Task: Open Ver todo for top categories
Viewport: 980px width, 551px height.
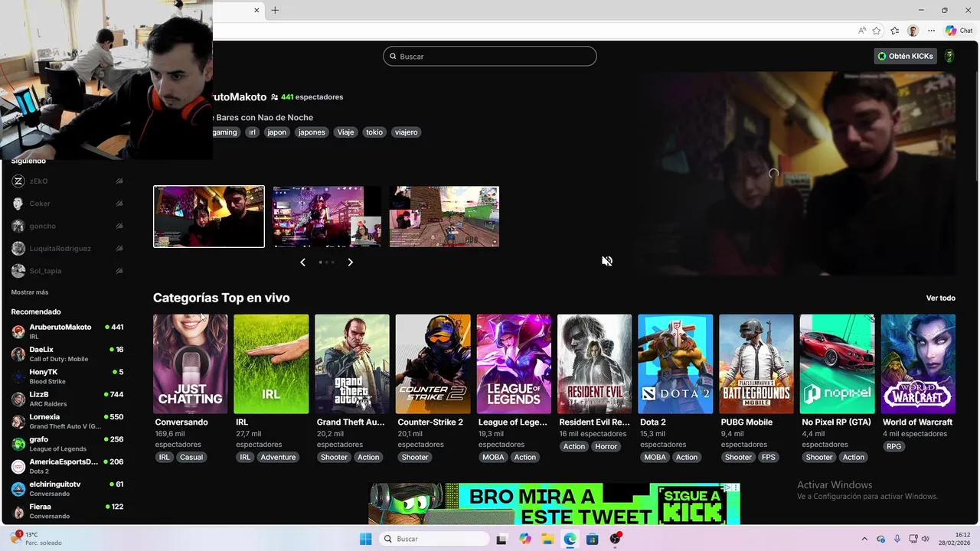Action: pyautogui.click(x=941, y=298)
